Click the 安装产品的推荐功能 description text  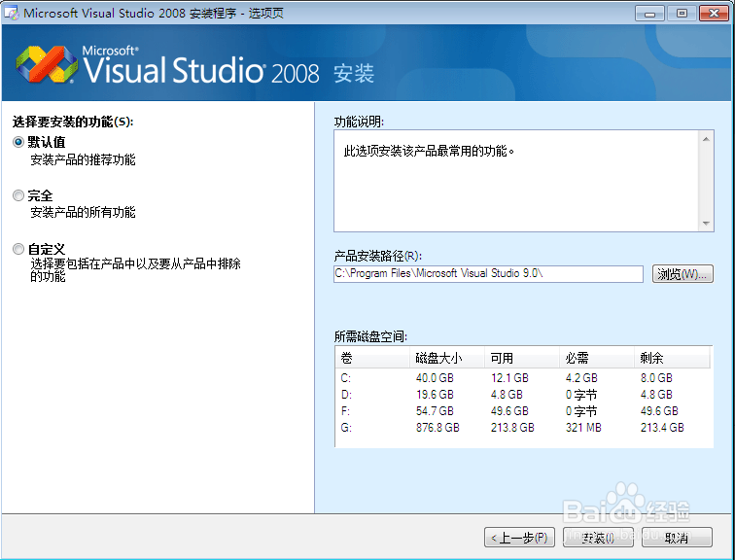coord(83,159)
